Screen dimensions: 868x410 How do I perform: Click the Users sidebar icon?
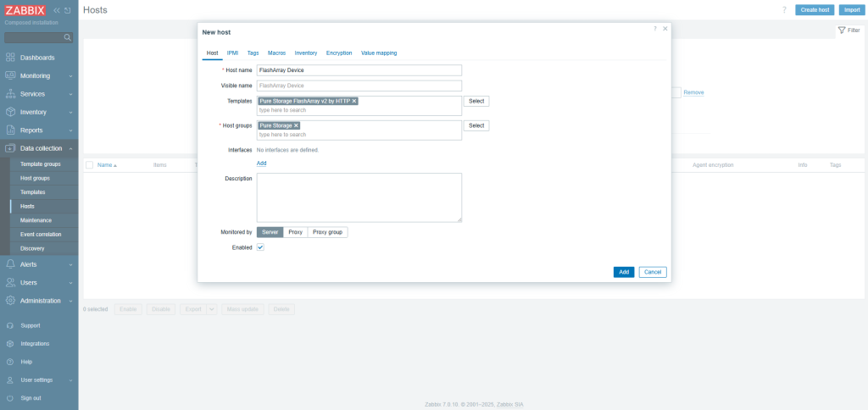(10, 283)
